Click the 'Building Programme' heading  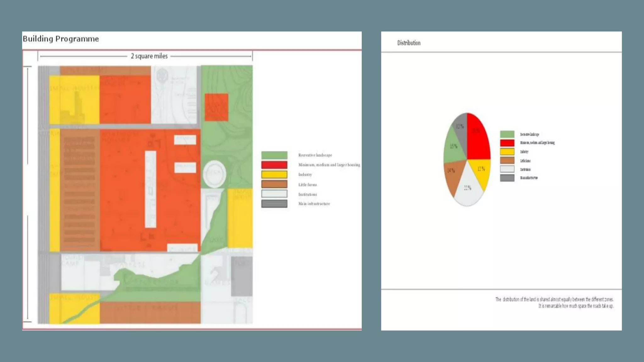point(61,39)
